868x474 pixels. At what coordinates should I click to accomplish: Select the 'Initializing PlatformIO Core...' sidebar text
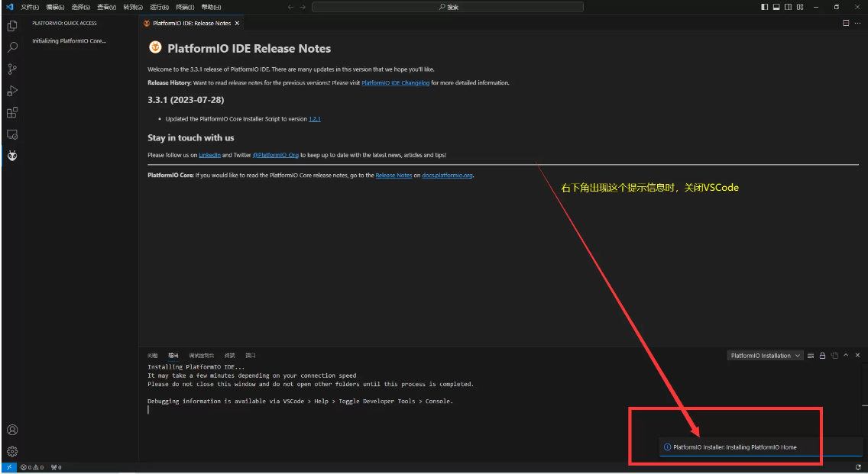tap(69, 41)
